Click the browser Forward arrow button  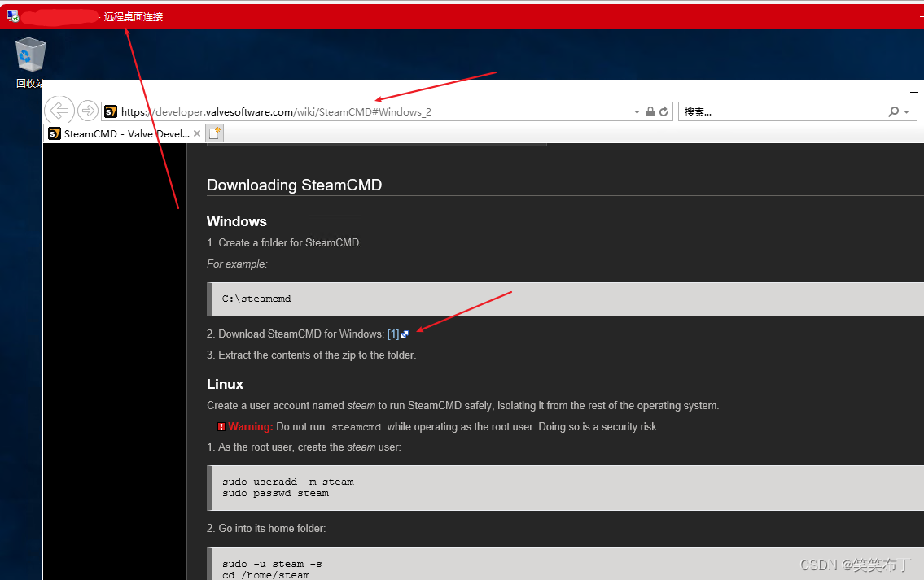[88, 111]
